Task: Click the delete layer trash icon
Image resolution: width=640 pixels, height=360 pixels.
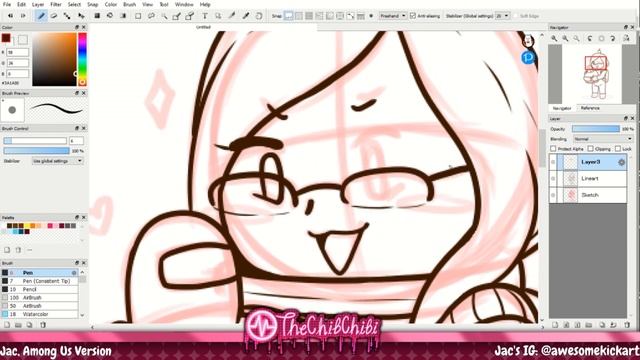Action: (627, 325)
